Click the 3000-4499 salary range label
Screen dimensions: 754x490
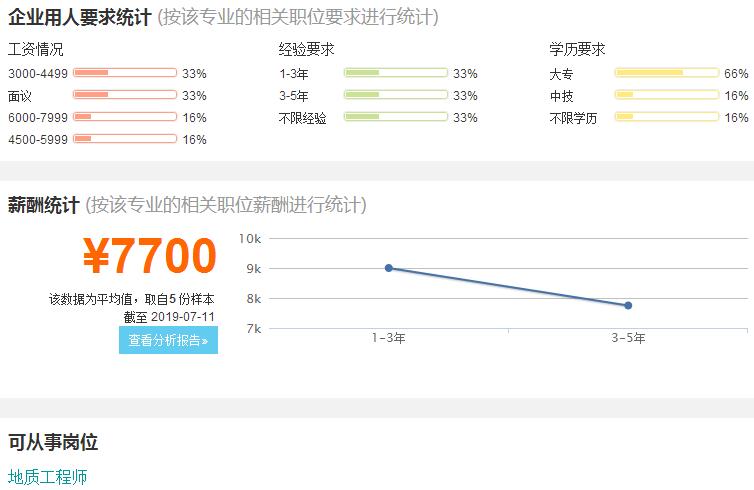coord(38,74)
